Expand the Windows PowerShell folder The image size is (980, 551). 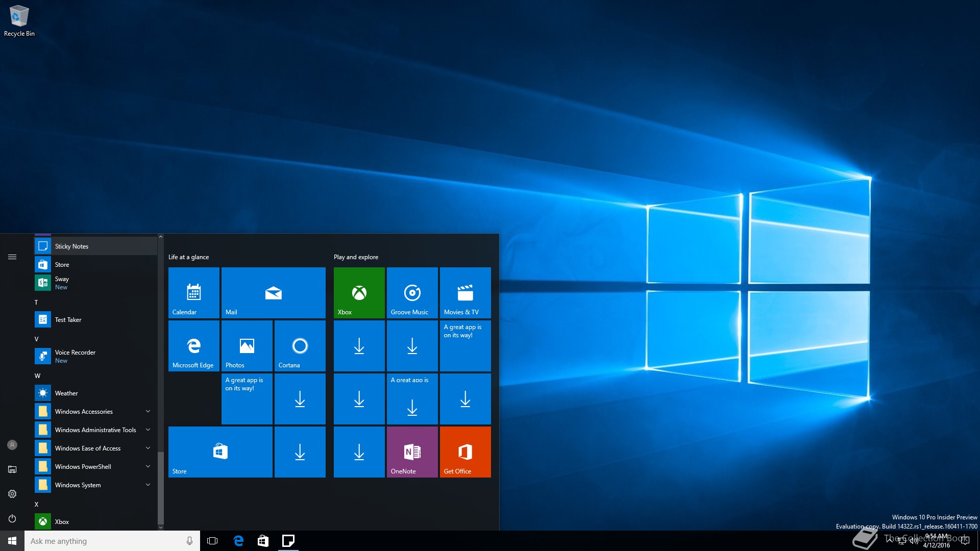coord(95,467)
